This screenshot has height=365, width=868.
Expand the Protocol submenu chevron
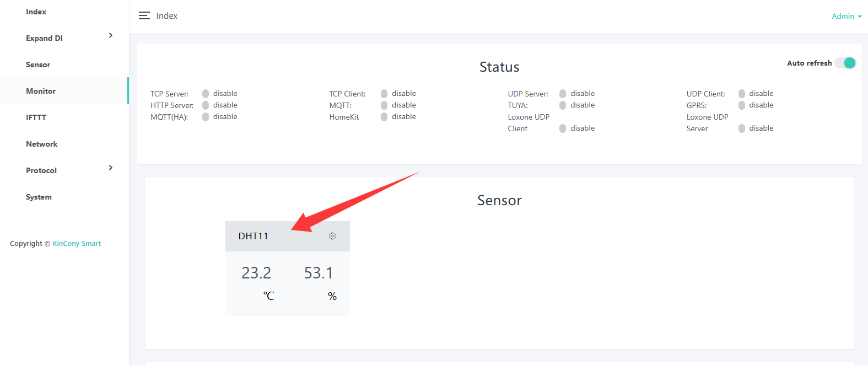coord(111,168)
